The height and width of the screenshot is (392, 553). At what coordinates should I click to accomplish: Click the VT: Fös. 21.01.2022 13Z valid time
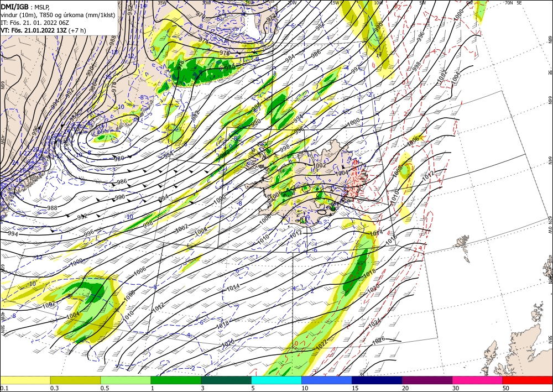click(x=34, y=30)
